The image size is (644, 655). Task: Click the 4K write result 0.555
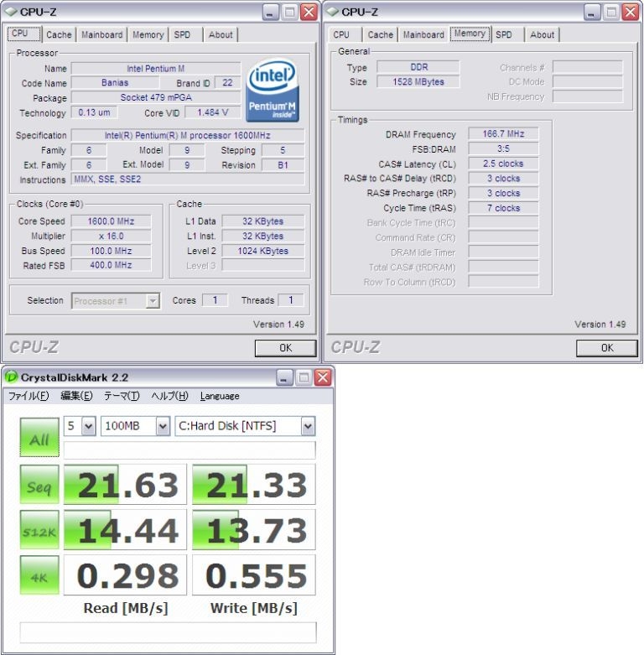[x=254, y=575]
